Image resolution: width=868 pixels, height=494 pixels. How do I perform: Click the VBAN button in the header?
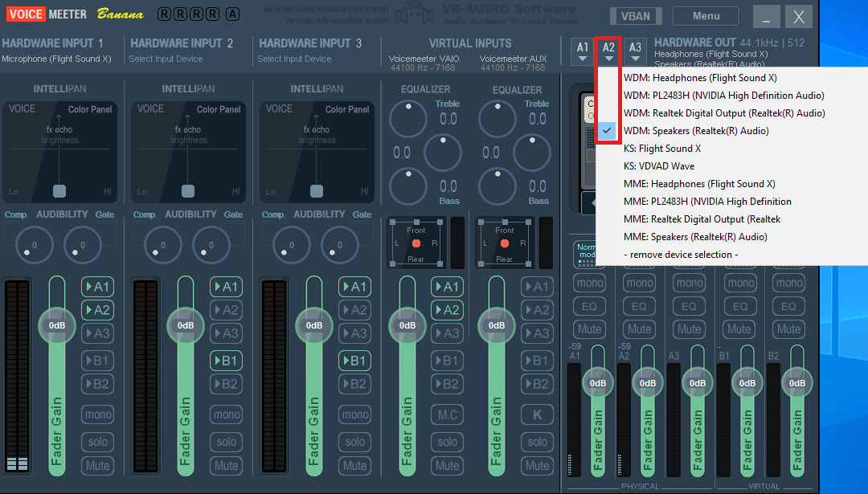click(635, 16)
